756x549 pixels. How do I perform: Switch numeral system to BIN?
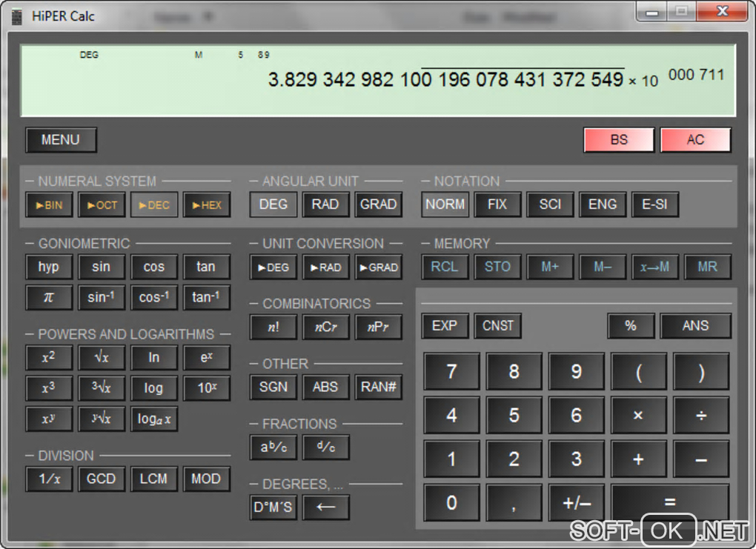[x=49, y=204]
